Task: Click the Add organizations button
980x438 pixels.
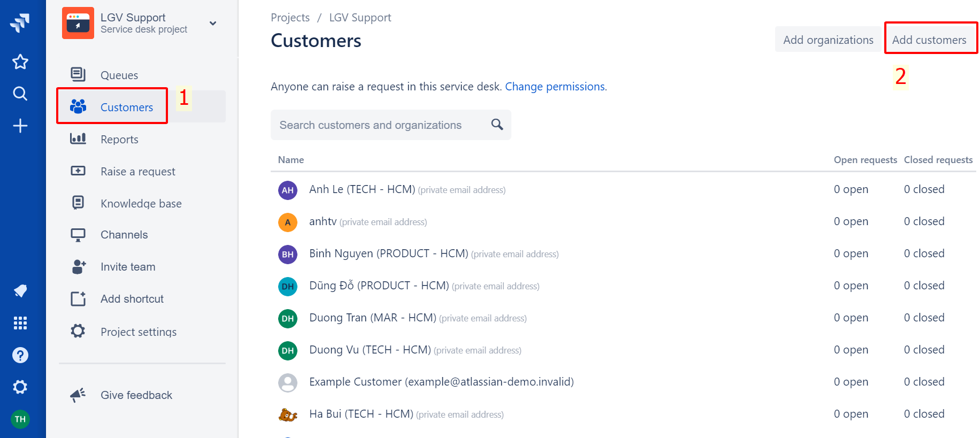Action: coord(828,40)
